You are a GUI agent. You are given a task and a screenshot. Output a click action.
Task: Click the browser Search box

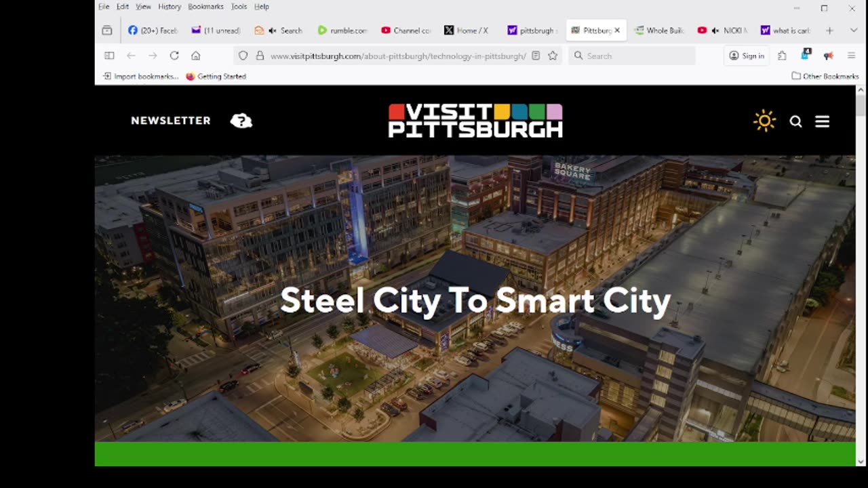[x=632, y=56]
